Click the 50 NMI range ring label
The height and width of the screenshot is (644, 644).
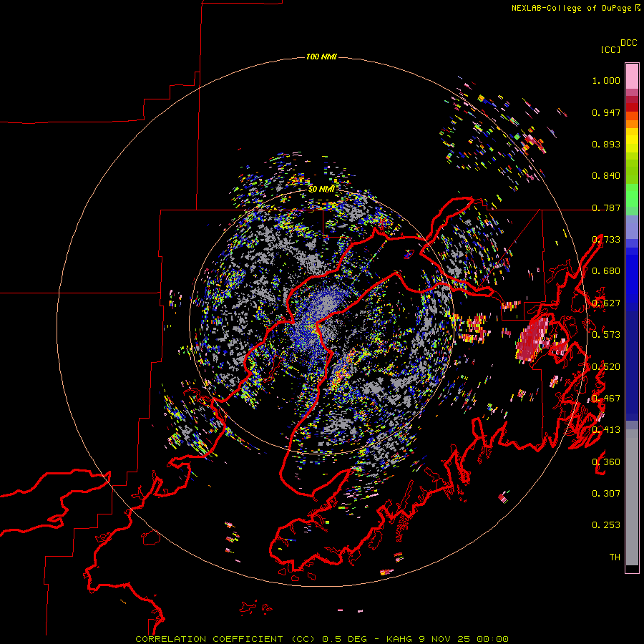click(x=321, y=190)
